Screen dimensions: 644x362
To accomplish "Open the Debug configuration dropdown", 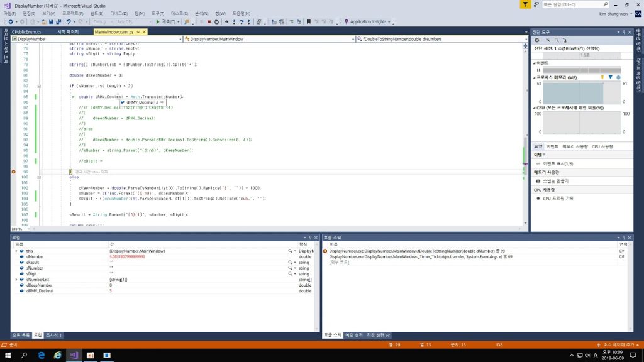I will 103,21.
